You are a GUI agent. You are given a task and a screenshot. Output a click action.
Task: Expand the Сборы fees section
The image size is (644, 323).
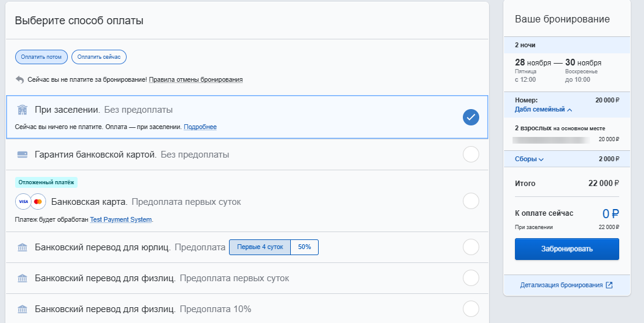click(x=529, y=159)
